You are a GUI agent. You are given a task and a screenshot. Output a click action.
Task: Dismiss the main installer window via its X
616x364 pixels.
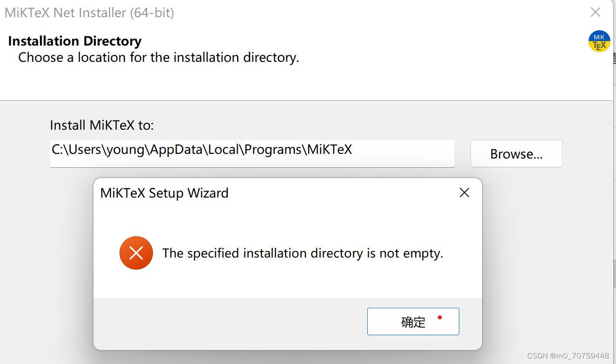[595, 12]
